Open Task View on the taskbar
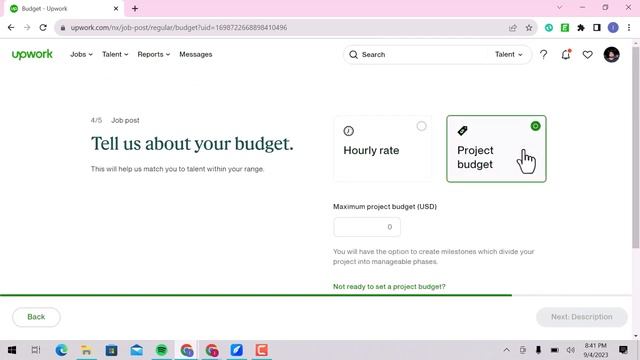The image size is (640, 360). (x=36, y=350)
